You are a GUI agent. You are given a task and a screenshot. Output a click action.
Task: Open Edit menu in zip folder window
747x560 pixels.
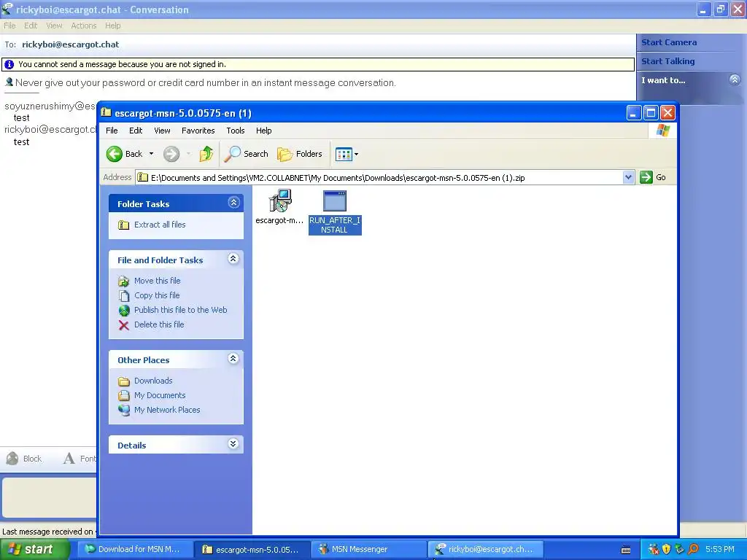136,131
